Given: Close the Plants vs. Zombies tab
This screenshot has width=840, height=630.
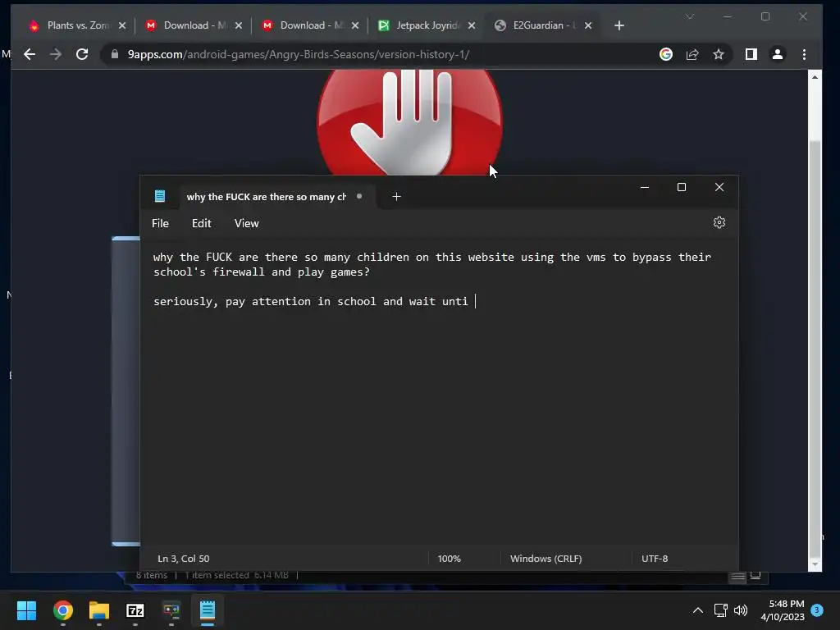Looking at the screenshot, I should 122,25.
